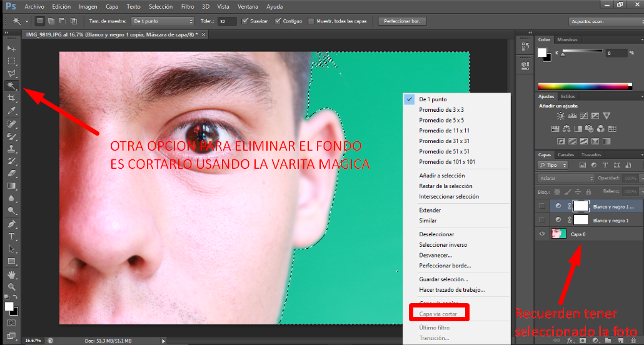
Task: Expand the collapsed toolbox chevrons
Action: 6,32
